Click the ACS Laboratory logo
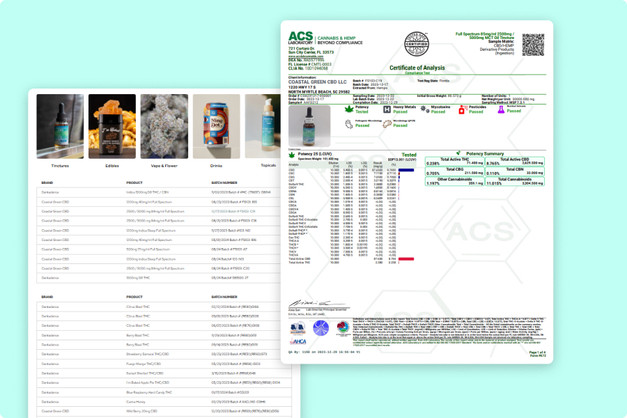Screen dimensions: 627x418 [x=301, y=38]
